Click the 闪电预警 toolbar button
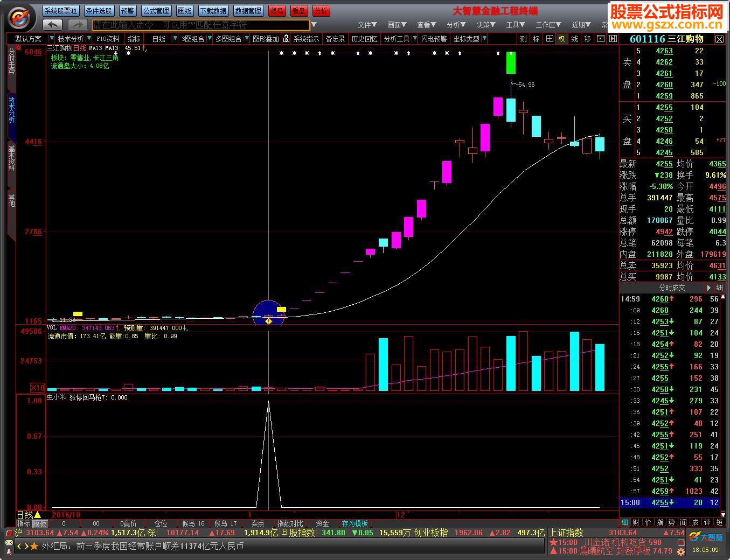Image resolution: width=730 pixels, height=560 pixels. click(x=434, y=39)
